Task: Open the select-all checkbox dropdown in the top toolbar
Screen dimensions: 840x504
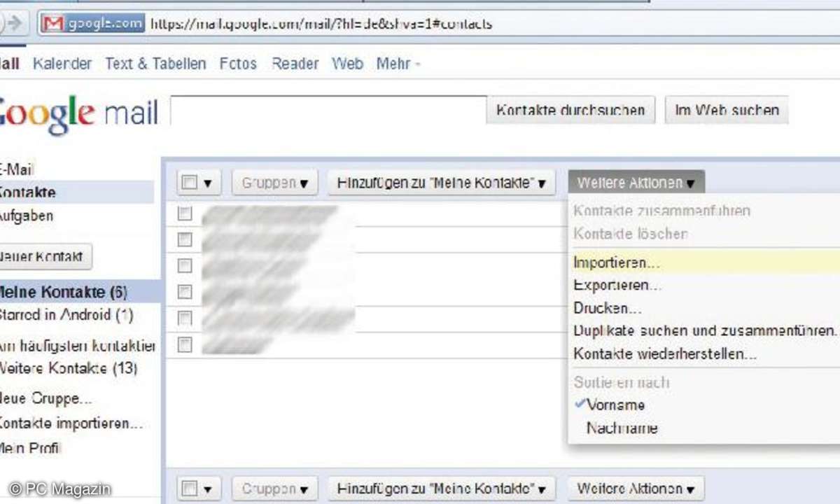Action: pyautogui.click(x=199, y=183)
